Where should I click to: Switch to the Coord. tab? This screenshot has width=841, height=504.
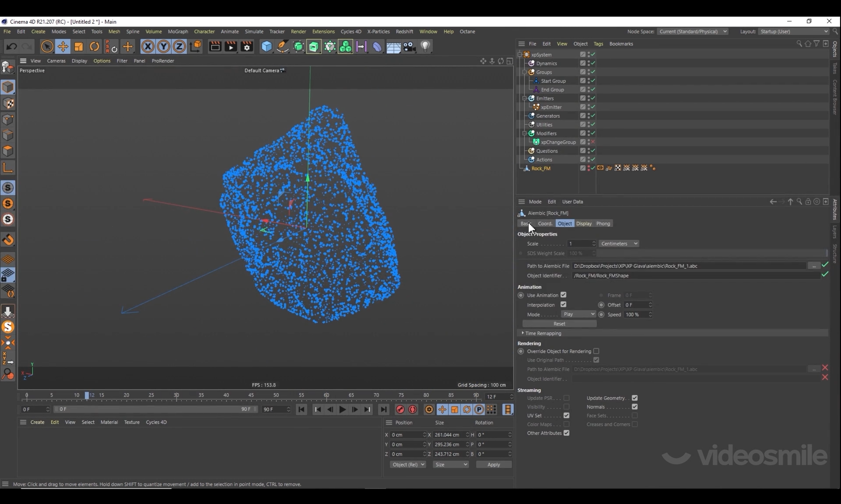coord(545,224)
